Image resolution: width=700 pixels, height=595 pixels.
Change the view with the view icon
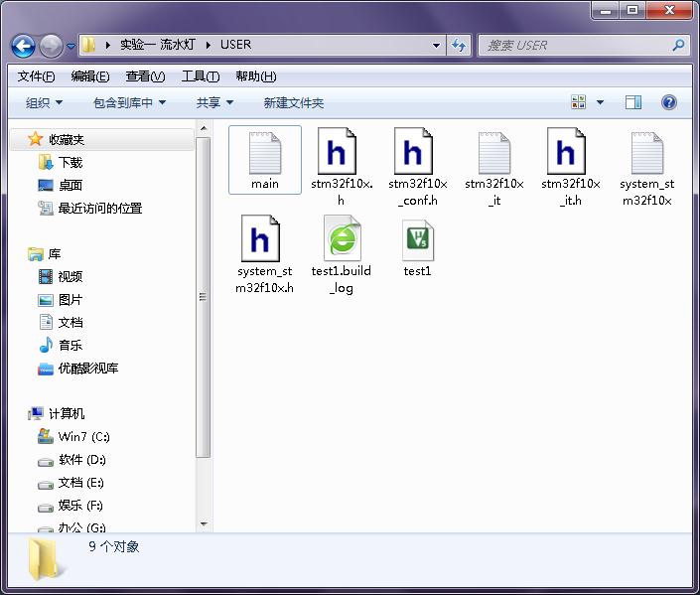pyautogui.click(x=579, y=102)
